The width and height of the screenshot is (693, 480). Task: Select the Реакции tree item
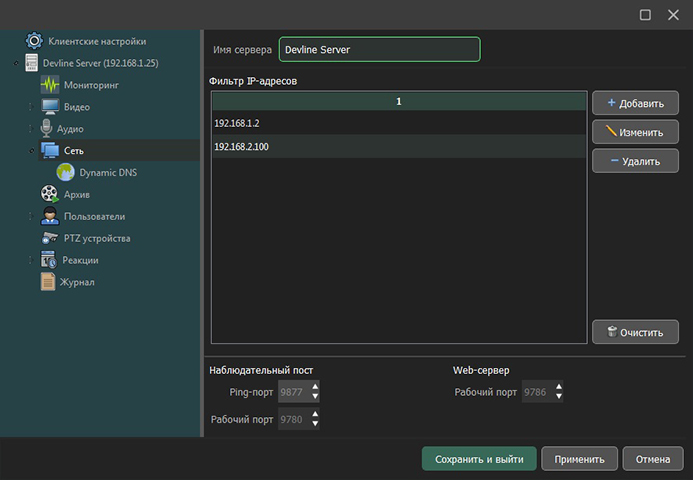tap(80, 260)
